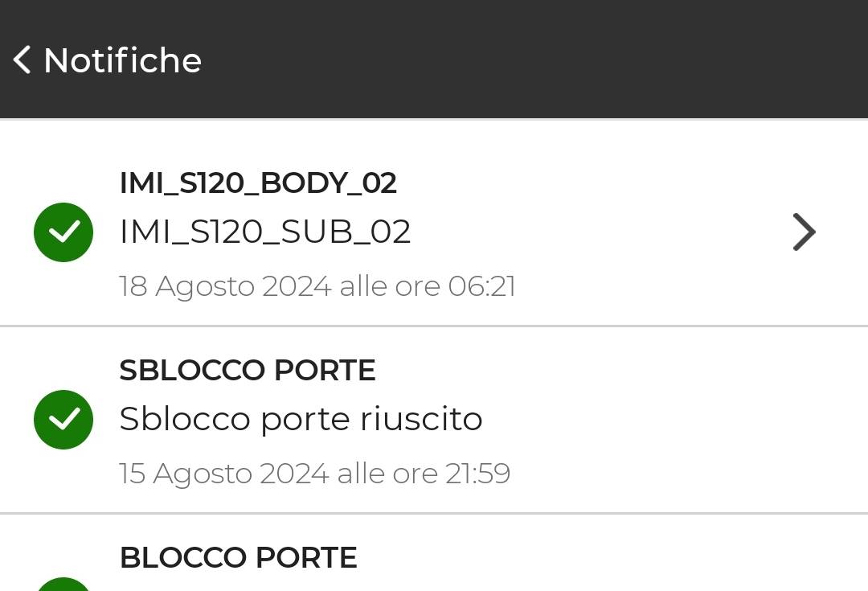Click green checkmark for Blocco Porte notification
This screenshot has width=868, height=591.
click(63, 584)
